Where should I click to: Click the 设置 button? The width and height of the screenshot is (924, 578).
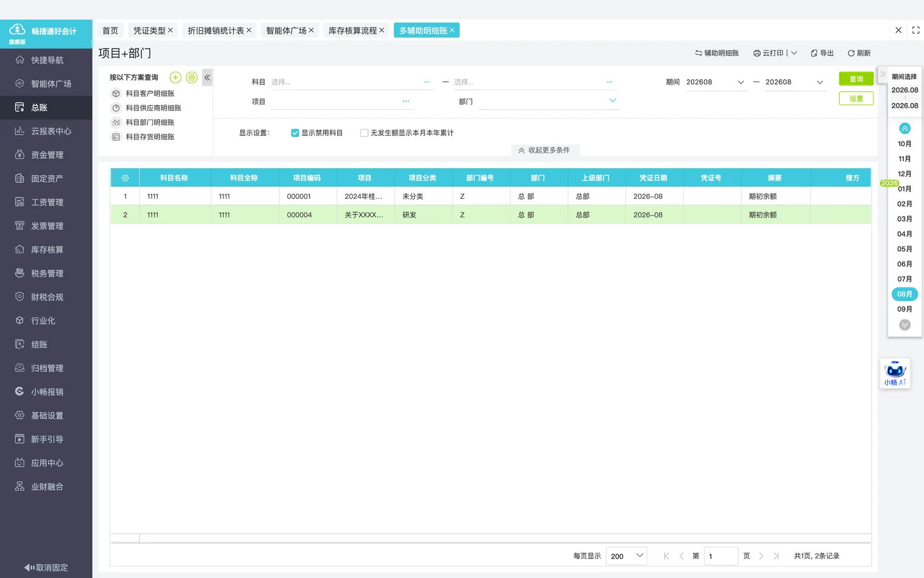[x=856, y=99]
